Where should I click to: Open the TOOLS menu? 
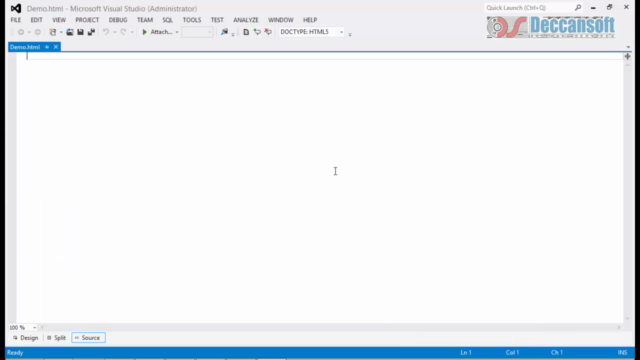pyautogui.click(x=192, y=20)
